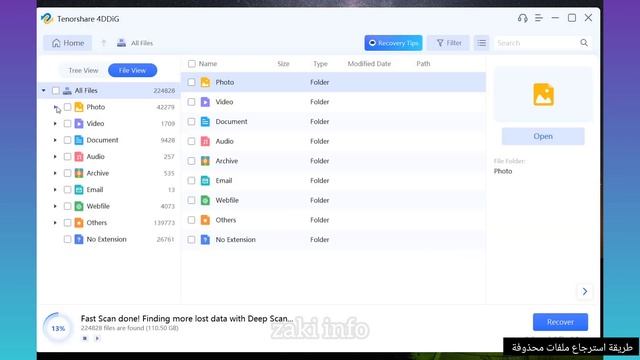Click the Recover button

click(560, 322)
